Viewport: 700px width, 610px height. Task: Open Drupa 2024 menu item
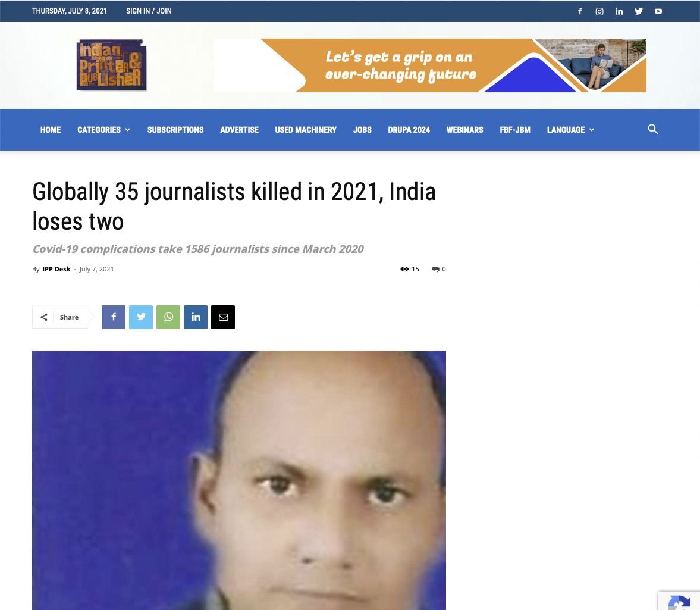click(x=409, y=130)
